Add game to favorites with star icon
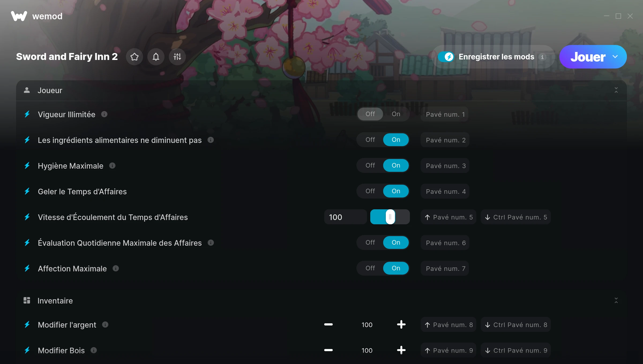 coord(134,57)
